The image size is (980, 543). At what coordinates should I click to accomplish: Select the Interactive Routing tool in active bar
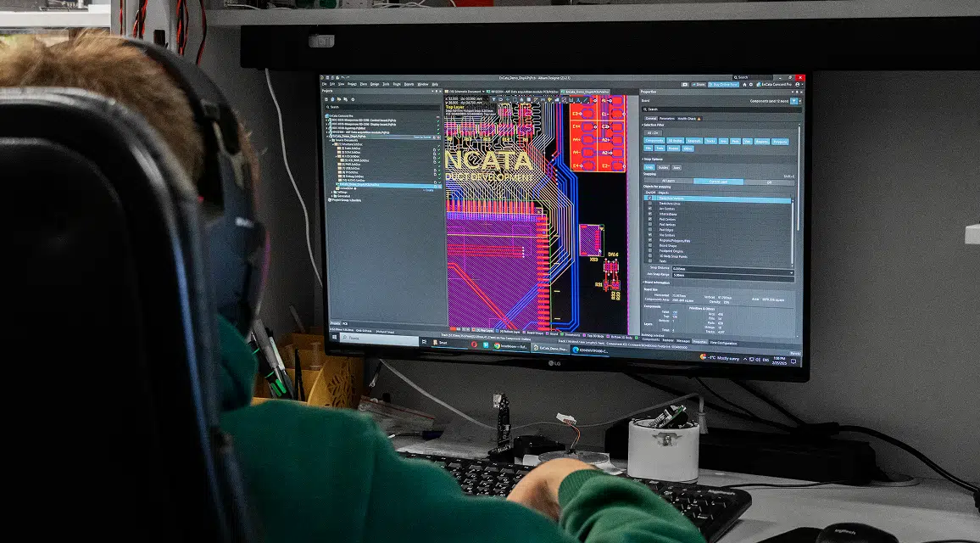536,99
